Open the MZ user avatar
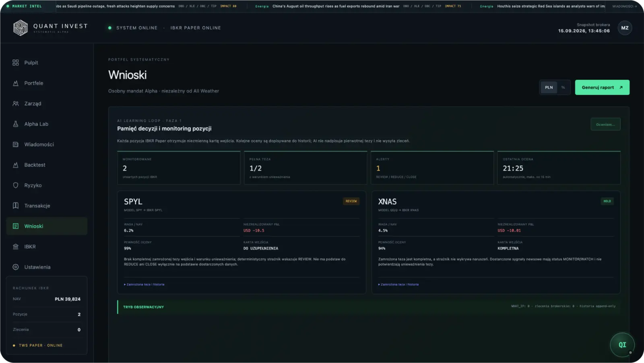The width and height of the screenshot is (644, 363). click(x=625, y=28)
